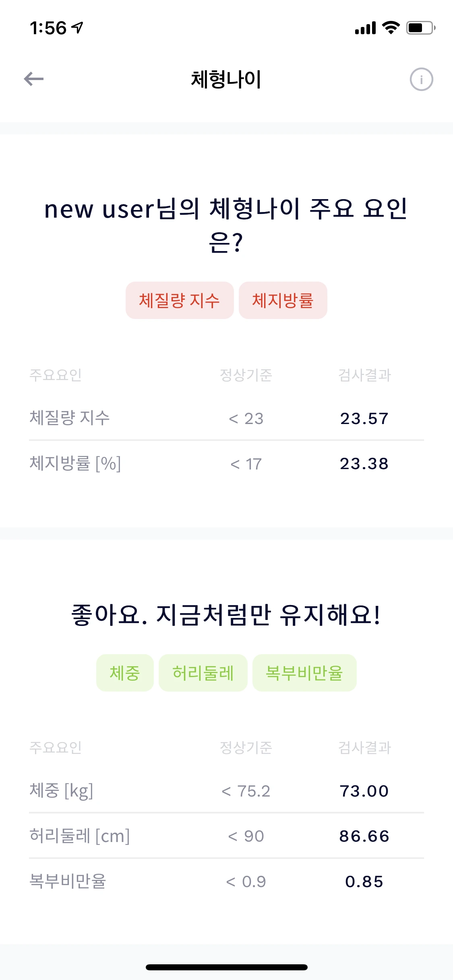The width and height of the screenshot is (453, 980).
Task: Tap the Wi-Fi status icon
Action: coord(391,28)
